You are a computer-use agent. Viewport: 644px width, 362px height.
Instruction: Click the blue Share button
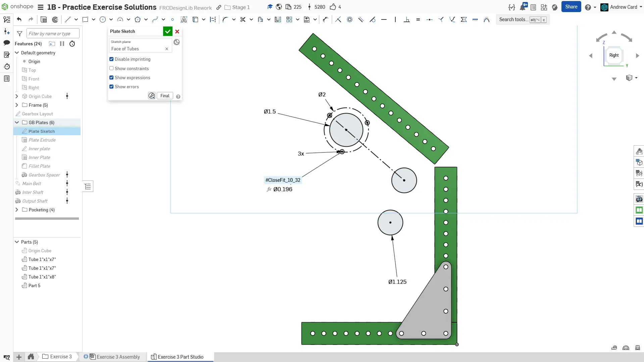[571, 7]
